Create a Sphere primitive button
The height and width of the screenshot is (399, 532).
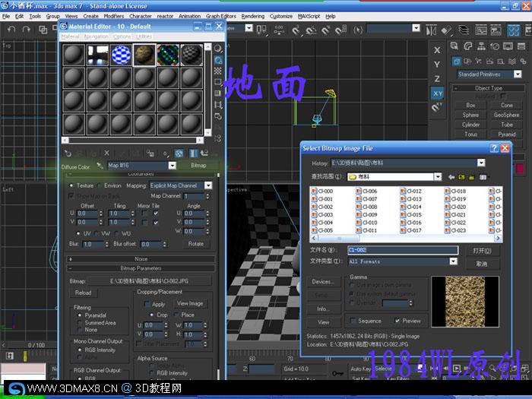coord(470,115)
